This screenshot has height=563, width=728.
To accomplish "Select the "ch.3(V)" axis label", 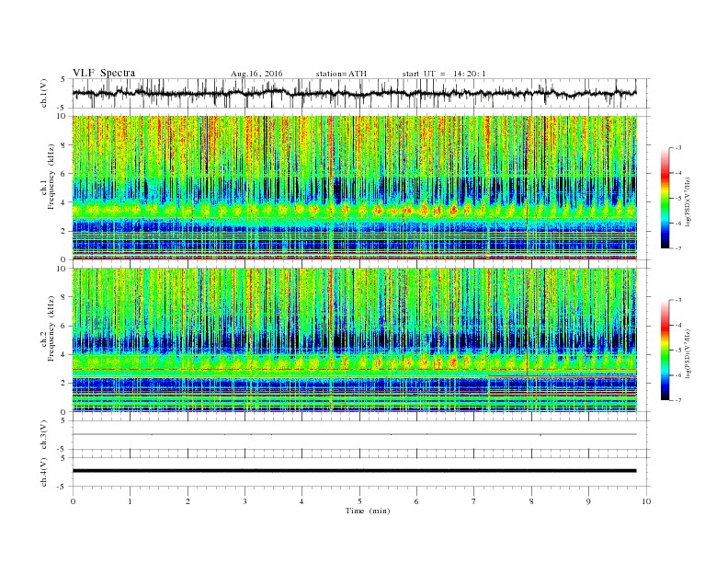I will [x=44, y=435].
